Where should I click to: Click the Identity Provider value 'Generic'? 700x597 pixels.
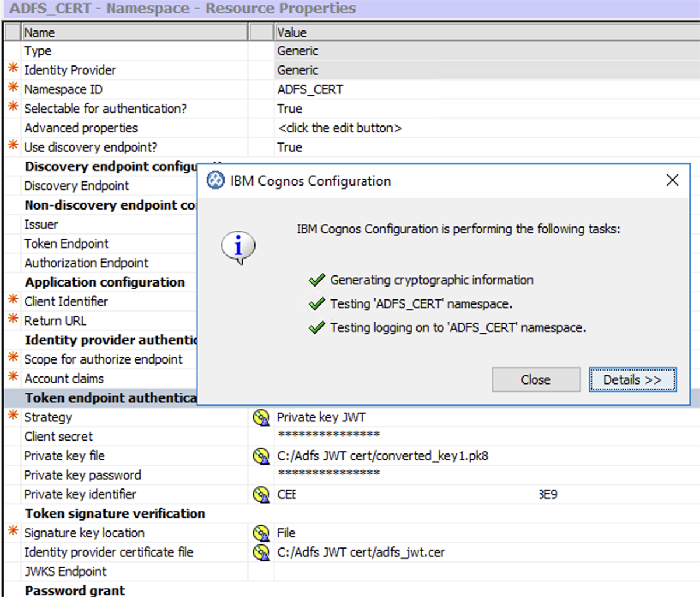pos(298,70)
